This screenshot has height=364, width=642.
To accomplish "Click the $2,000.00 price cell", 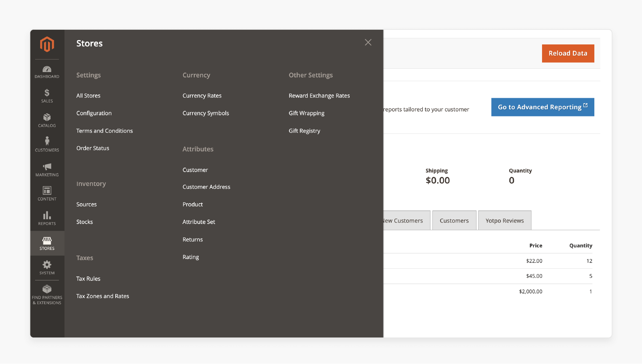I will 530,292.
